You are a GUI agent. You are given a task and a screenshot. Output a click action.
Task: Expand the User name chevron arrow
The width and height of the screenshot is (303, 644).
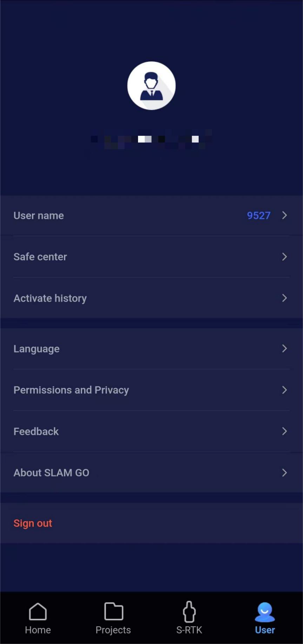pyautogui.click(x=284, y=215)
